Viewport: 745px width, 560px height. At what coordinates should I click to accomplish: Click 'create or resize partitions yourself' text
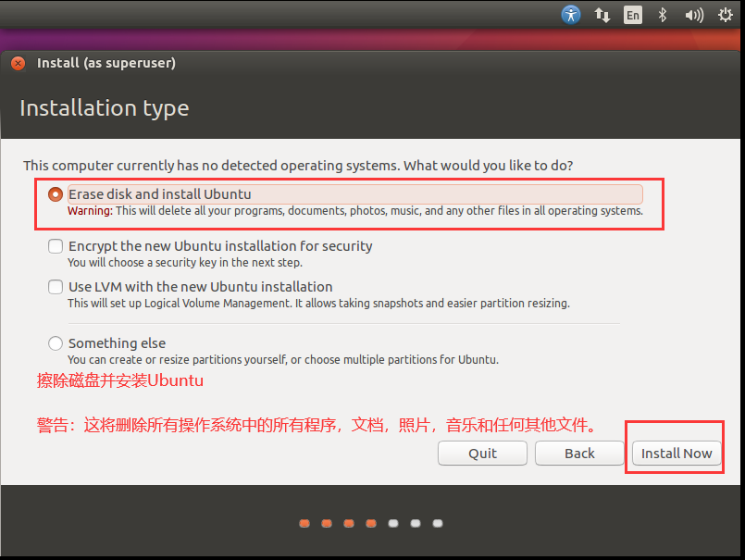pyautogui.click(x=283, y=360)
